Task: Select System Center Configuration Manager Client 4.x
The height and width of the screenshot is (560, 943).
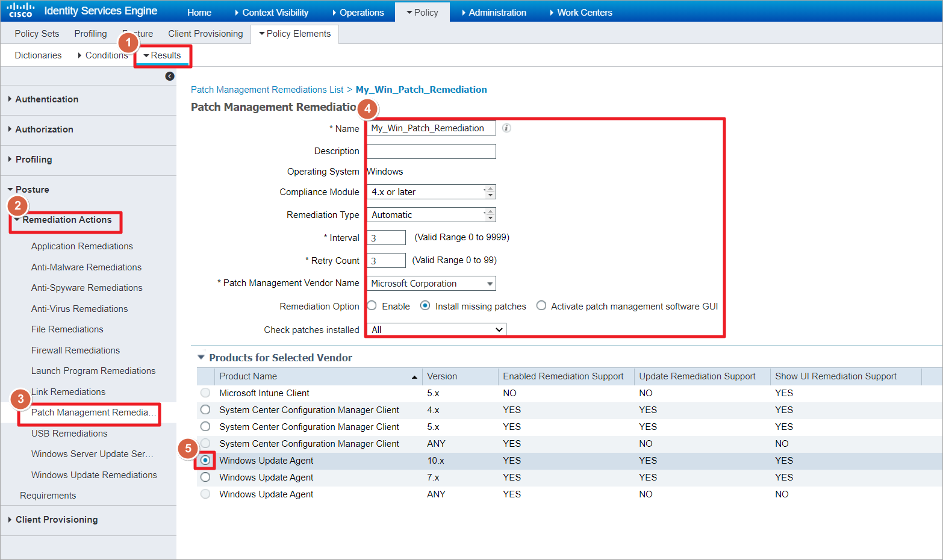Action: (205, 409)
